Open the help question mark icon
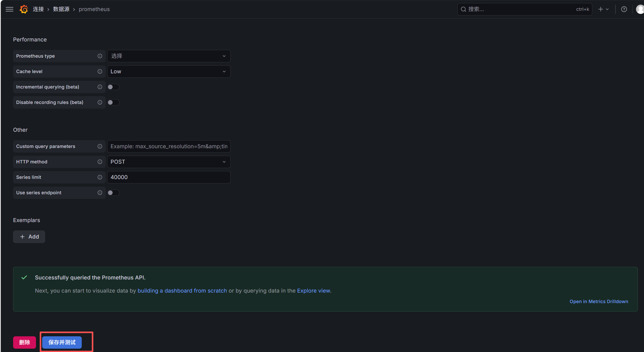The height and width of the screenshot is (352, 644). pos(624,9)
